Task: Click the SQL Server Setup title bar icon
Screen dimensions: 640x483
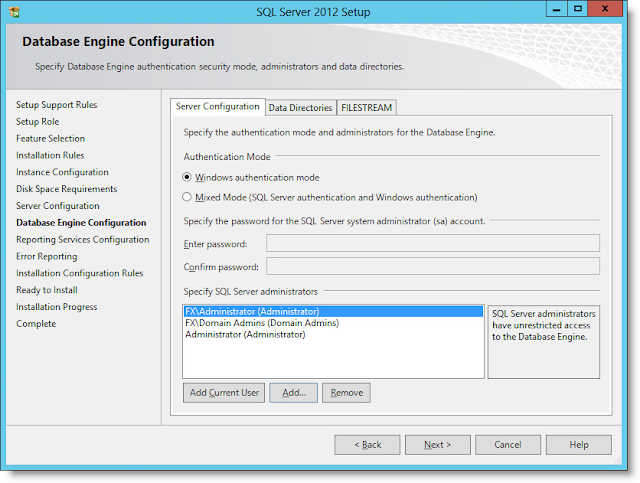Action: click(x=14, y=12)
